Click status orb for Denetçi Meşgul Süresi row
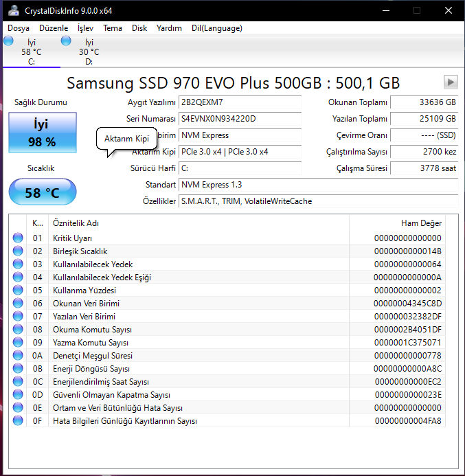The width and height of the screenshot is (465, 476). 18,355
